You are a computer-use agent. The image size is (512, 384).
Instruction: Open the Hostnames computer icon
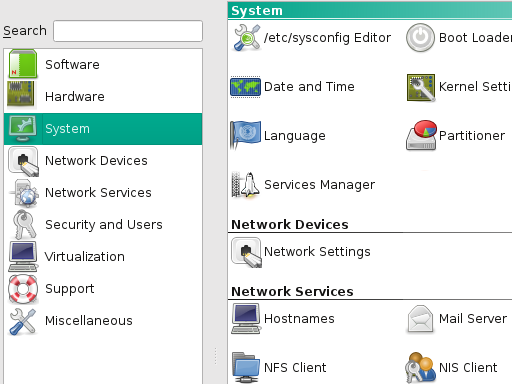[246, 319]
